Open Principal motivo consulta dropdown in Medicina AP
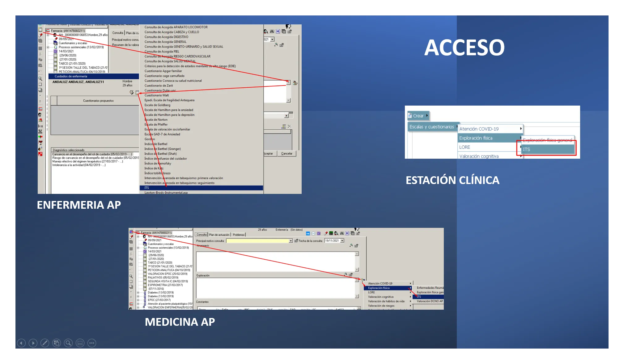The width and height of the screenshot is (624, 364). point(291,241)
